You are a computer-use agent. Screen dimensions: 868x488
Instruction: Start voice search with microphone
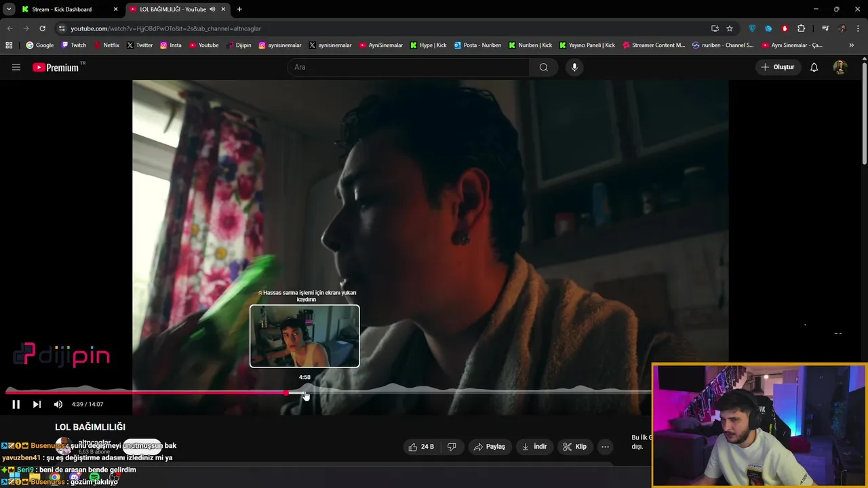point(574,67)
